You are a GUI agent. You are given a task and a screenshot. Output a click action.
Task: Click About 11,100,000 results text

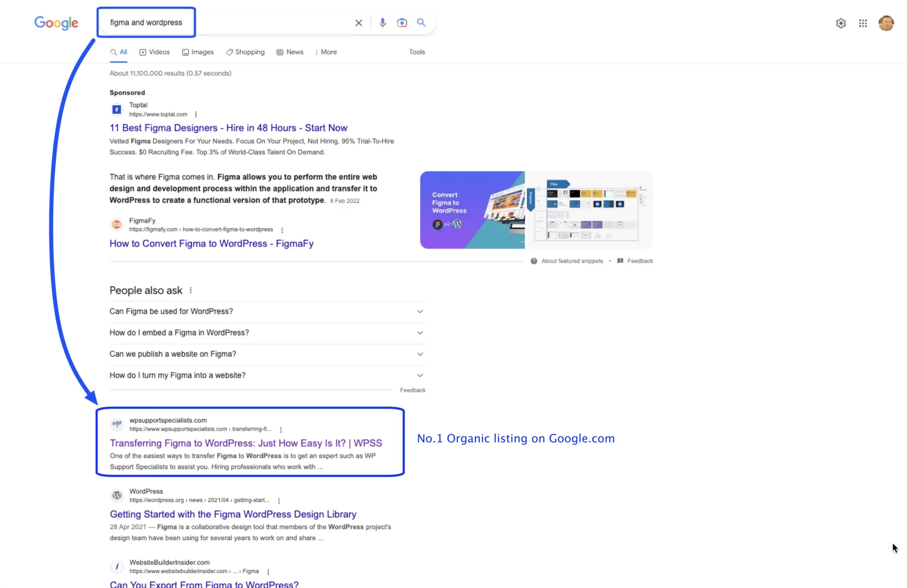pyautogui.click(x=170, y=73)
